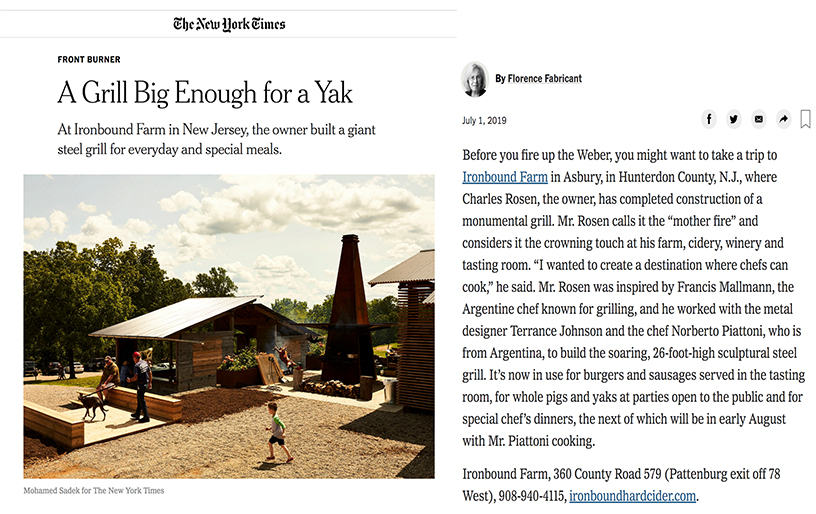816x514 pixels.
Task: Click the summary about the giant steel grill
Action: tap(216, 139)
